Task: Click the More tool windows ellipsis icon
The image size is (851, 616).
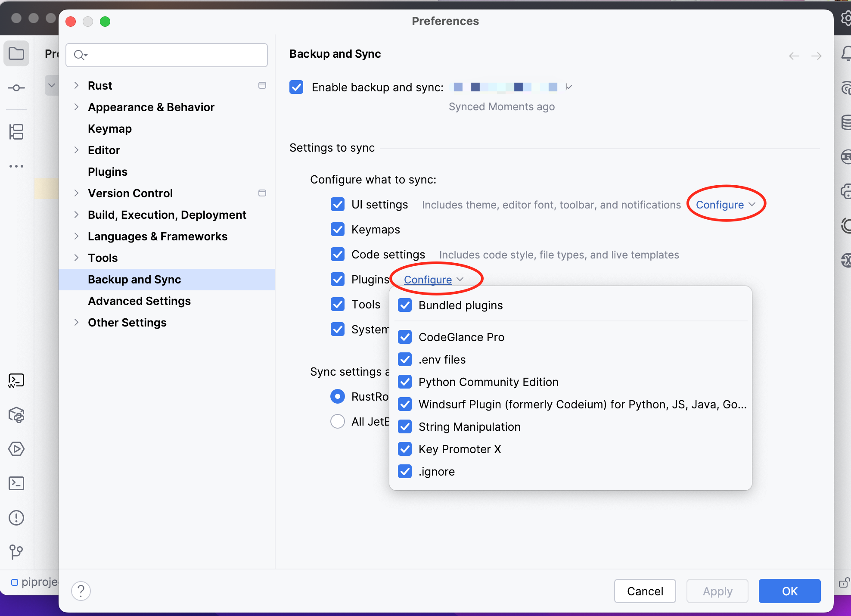Action: pos(16,166)
